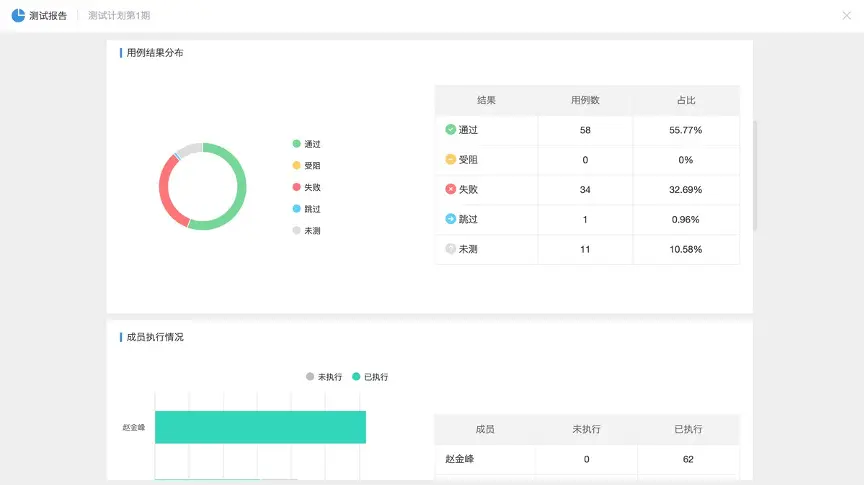The height and width of the screenshot is (485, 864).
Task: Click the 10.58% ratio cell
Action: [685, 249]
